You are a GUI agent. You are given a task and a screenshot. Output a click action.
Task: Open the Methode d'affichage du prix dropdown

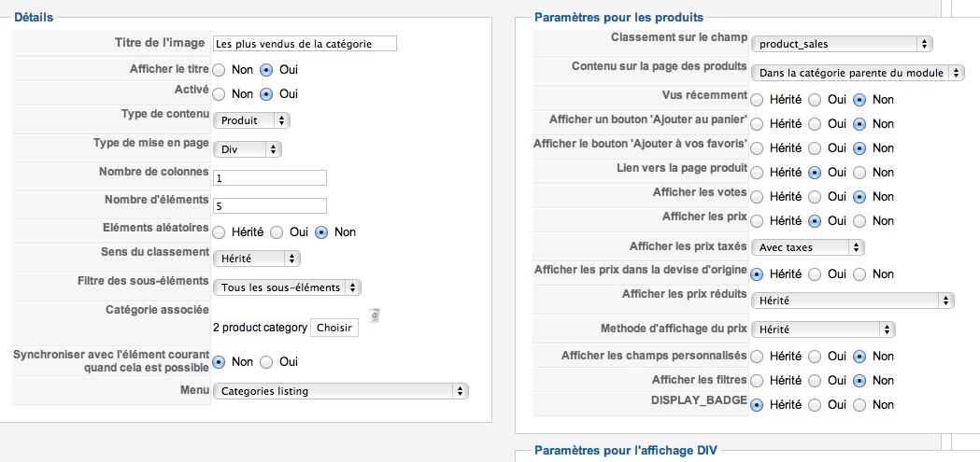[x=823, y=329]
